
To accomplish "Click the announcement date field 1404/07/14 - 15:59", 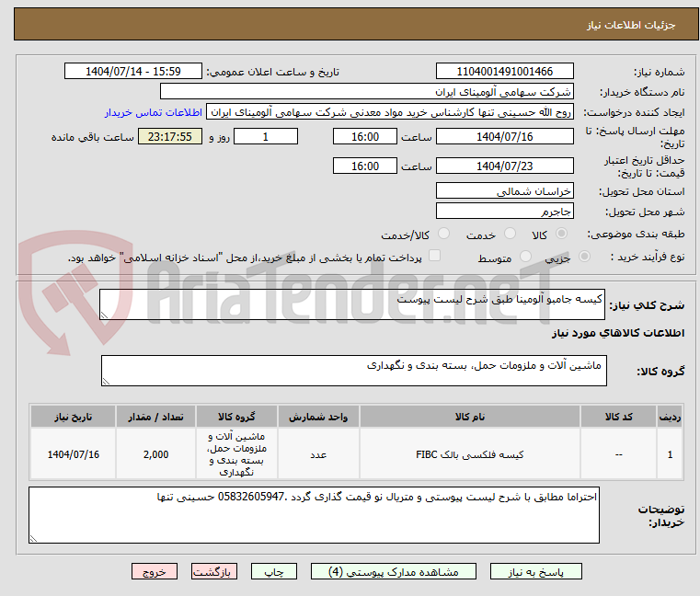I will point(133,72).
